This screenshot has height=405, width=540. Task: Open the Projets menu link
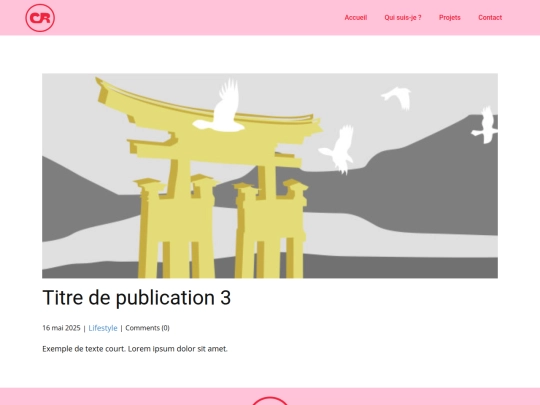tap(449, 18)
